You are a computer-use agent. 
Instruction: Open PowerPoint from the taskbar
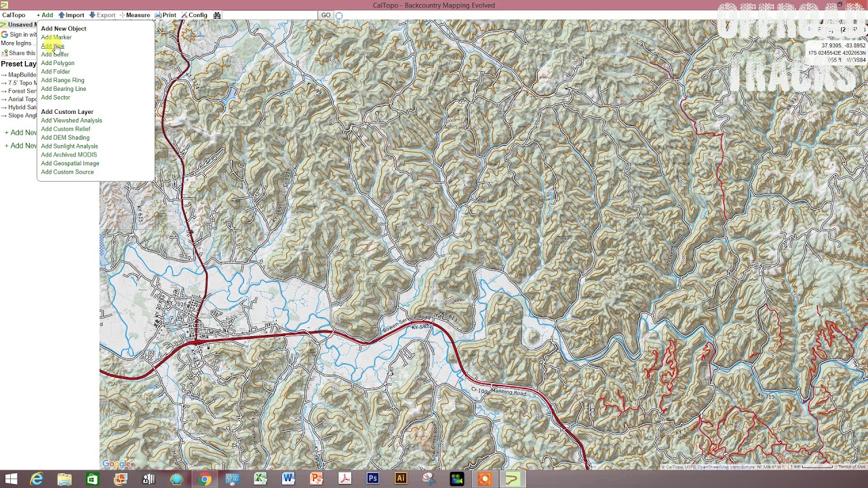(316, 479)
